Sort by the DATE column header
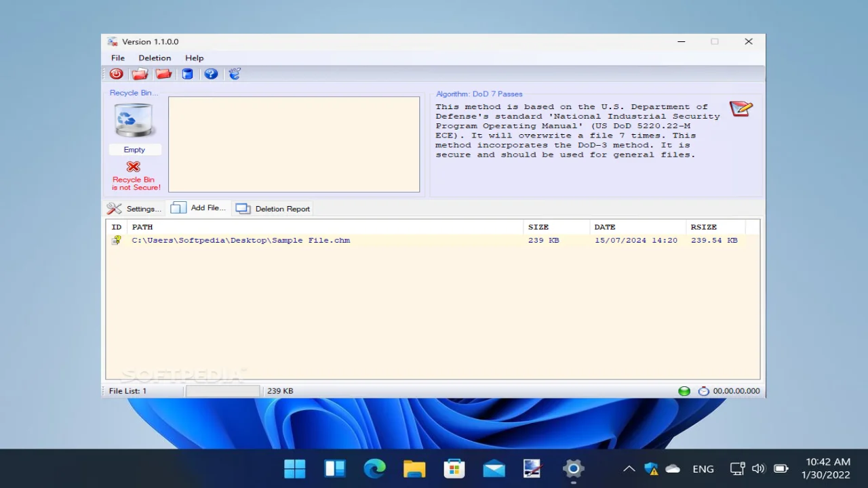 coord(637,227)
